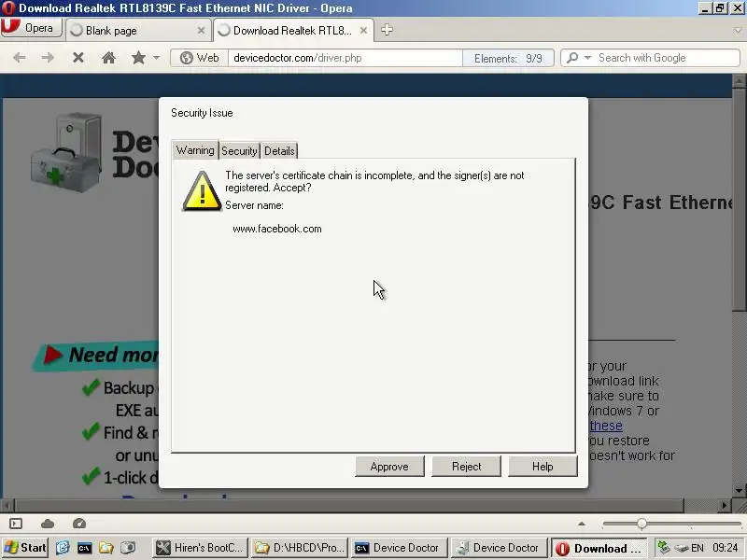
Task: Launch Internet Explorer quick launch icon
Action: tap(63, 548)
